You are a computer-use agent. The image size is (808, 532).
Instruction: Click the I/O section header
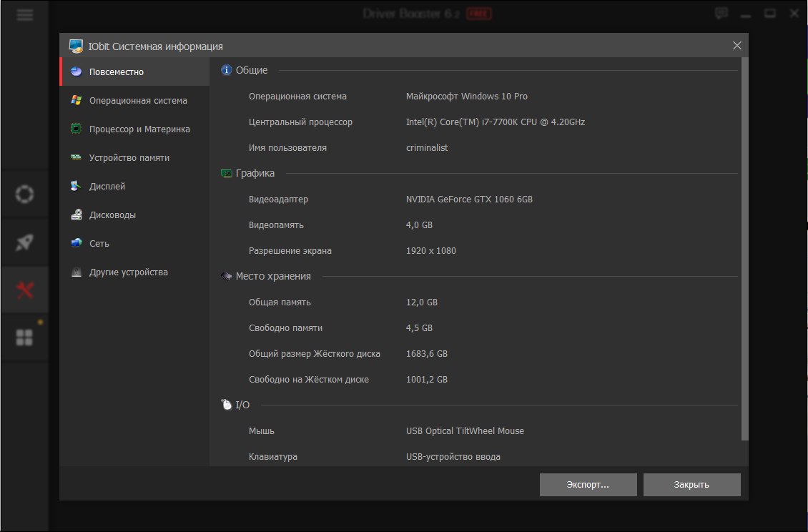(242, 405)
